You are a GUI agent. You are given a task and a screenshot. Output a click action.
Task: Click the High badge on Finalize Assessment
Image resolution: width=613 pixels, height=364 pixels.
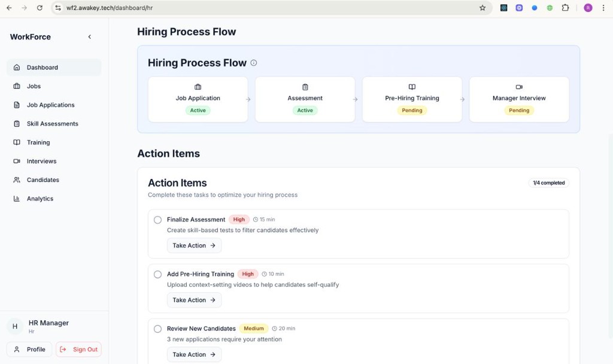pos(239,220)
